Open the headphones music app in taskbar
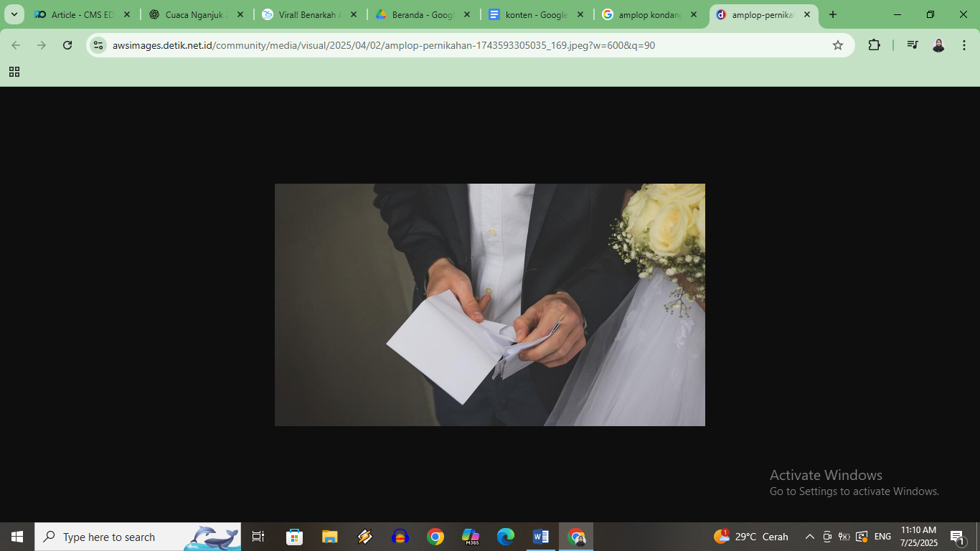980x551 pixels. (x=400, y=537)
